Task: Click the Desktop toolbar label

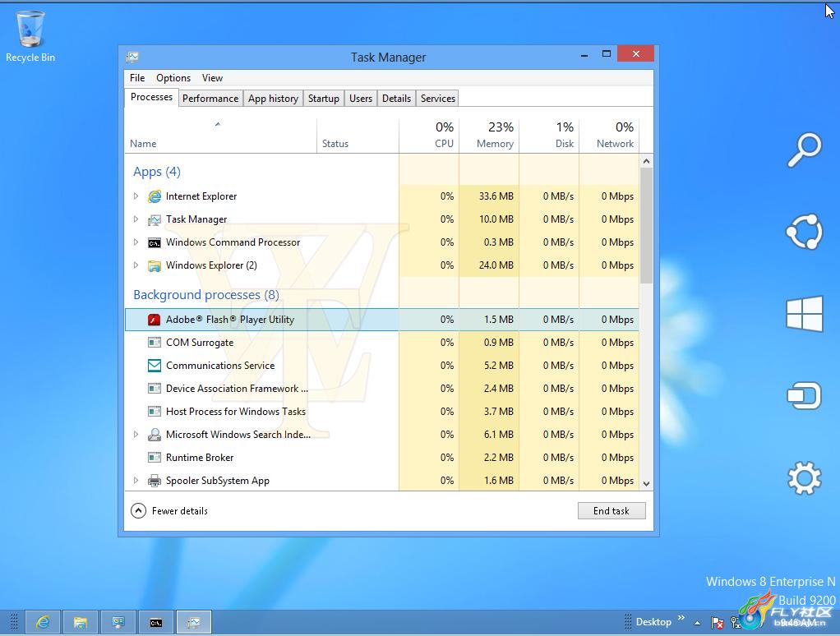Action: click(x=653, y=622)
